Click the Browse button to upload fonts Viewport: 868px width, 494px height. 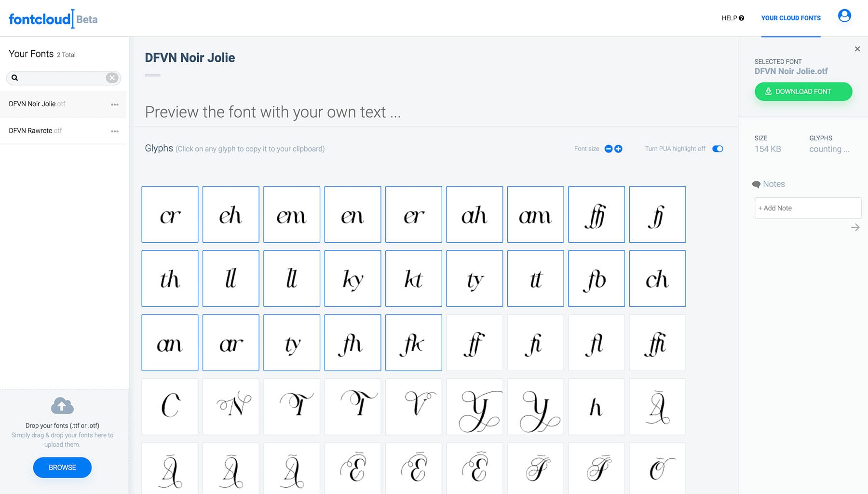pos(62,467)
